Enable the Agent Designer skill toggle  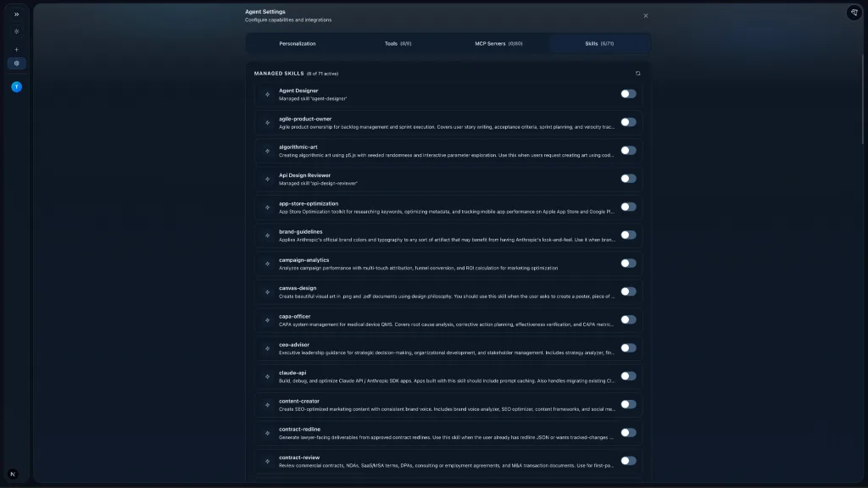coord(627,94)
